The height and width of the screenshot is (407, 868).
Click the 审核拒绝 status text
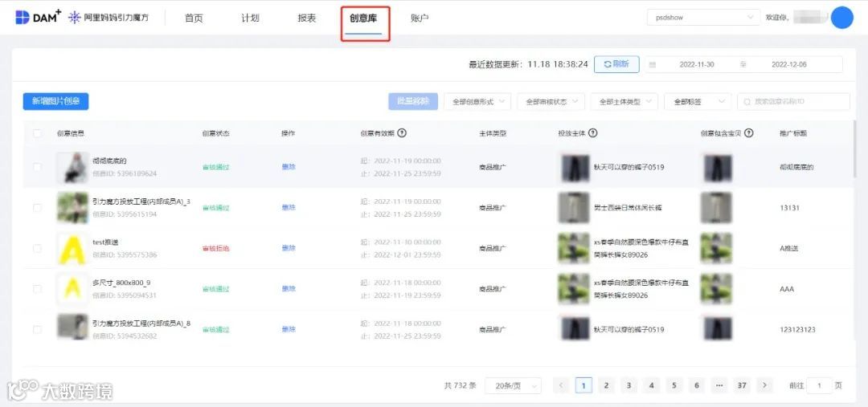[216, 248]
